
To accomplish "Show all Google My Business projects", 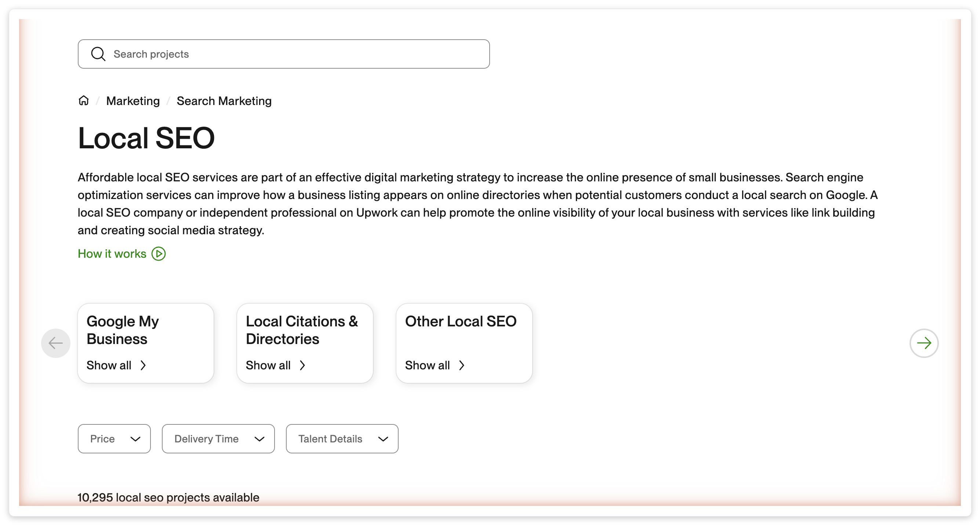I will coord(110,365).
